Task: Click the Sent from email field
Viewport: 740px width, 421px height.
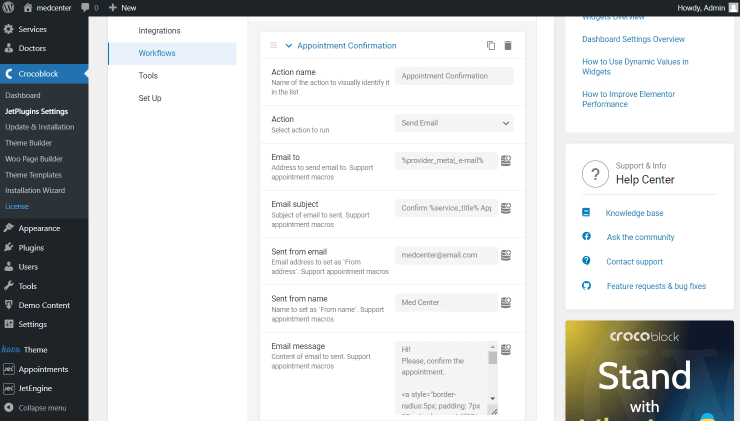Action: click(446, 255)
